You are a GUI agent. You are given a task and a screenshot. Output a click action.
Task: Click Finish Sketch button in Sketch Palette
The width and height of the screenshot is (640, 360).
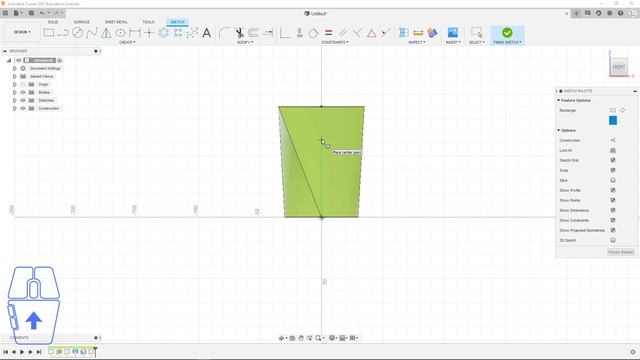point(620,252)
